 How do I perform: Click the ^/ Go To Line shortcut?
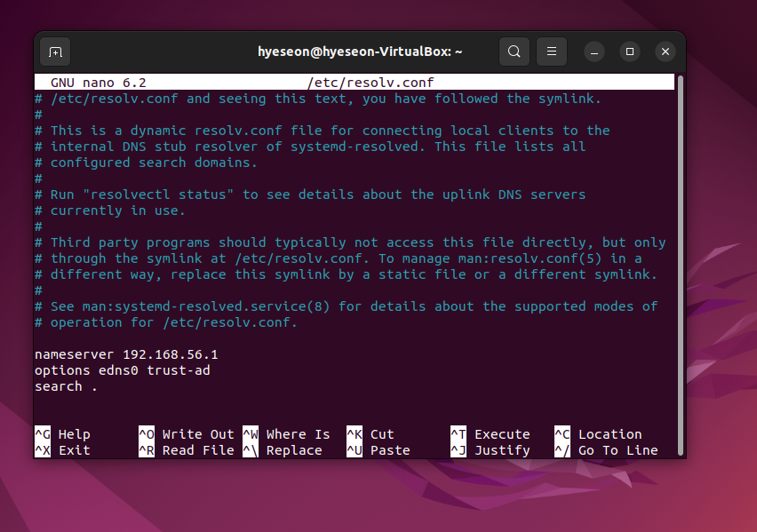[606, 450]
